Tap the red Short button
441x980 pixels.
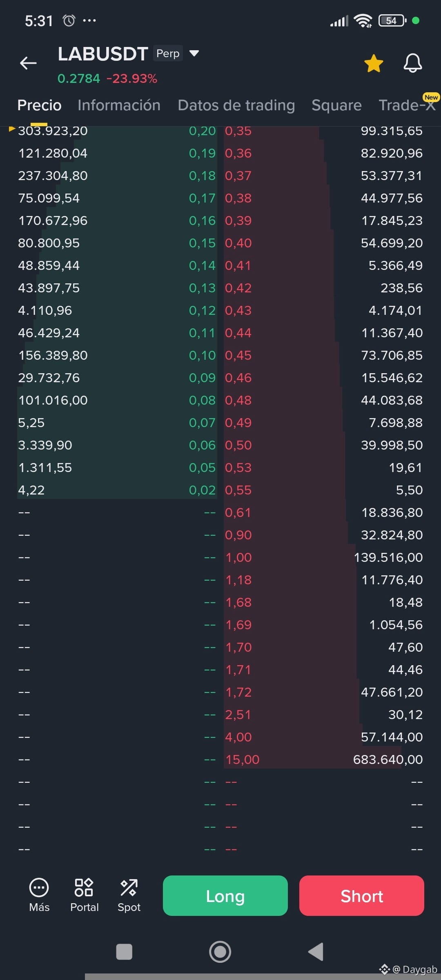click(362, 896)
